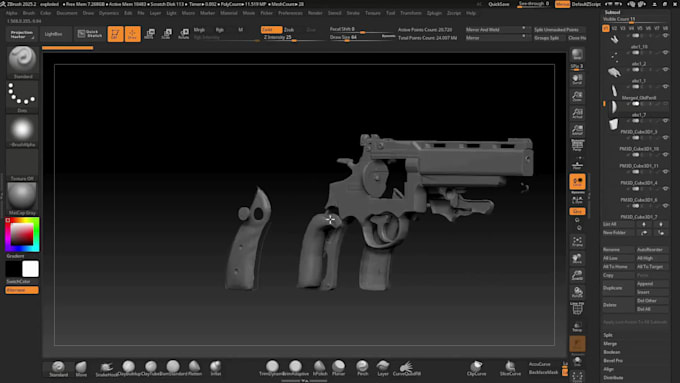Click the Rename subtool button
The height and width of the screenshot is (383, 680).
tap(618, 250)
